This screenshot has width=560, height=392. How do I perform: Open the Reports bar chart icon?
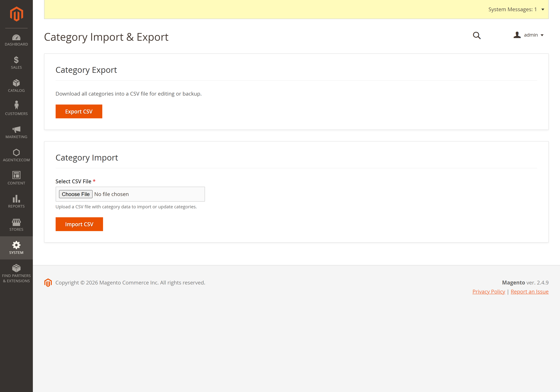(16, 199)
